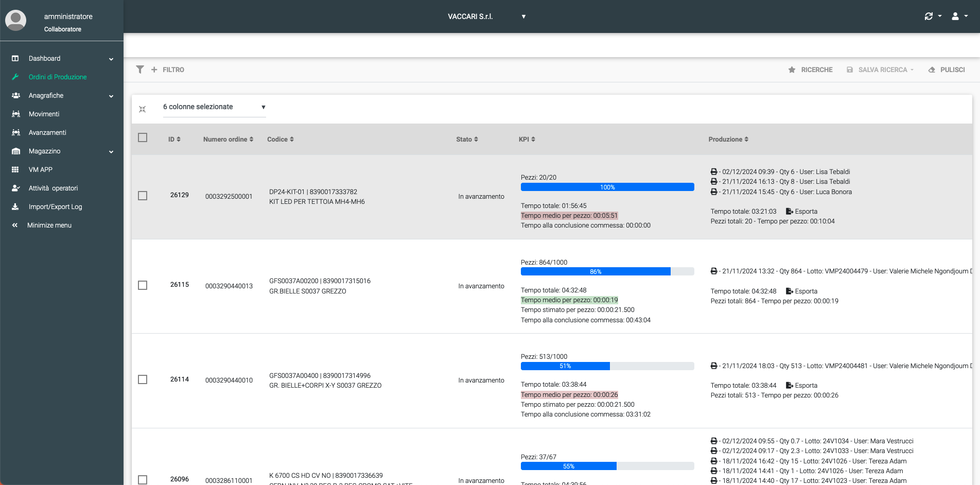The height and width of the screenshot is (485, 980).
Task: Switch to Anagrafiche in the sidebar
Action: coord(46,95)
